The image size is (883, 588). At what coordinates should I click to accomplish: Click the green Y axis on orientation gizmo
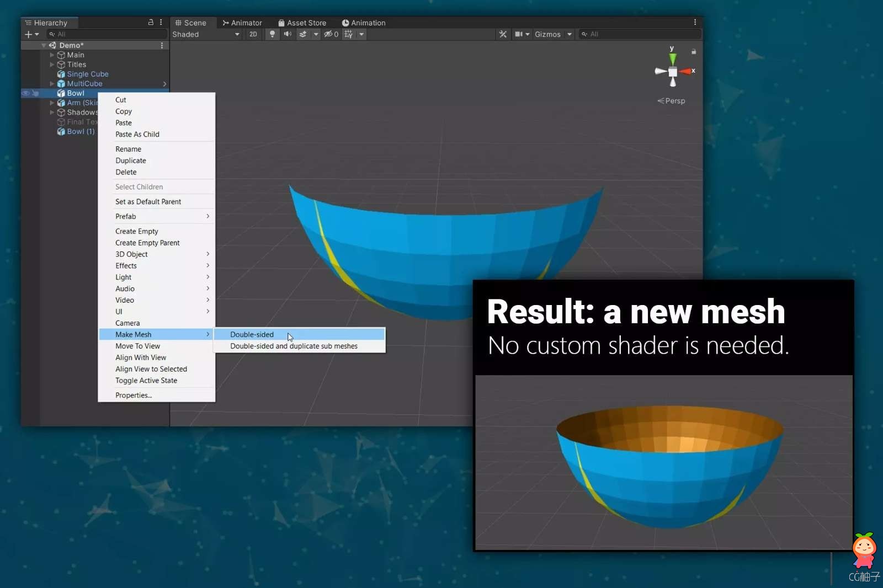(x=672, y=57)
